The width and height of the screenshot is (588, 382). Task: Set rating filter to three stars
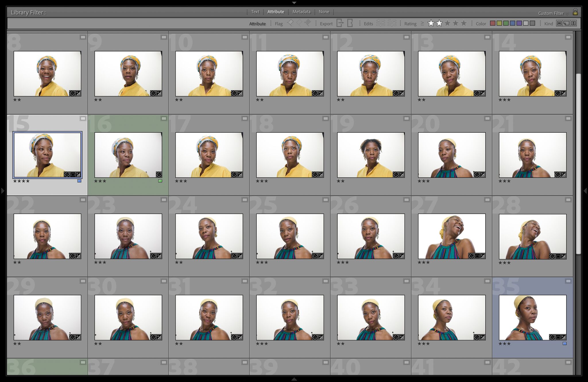pyautogui.click(x=447, y=23)
